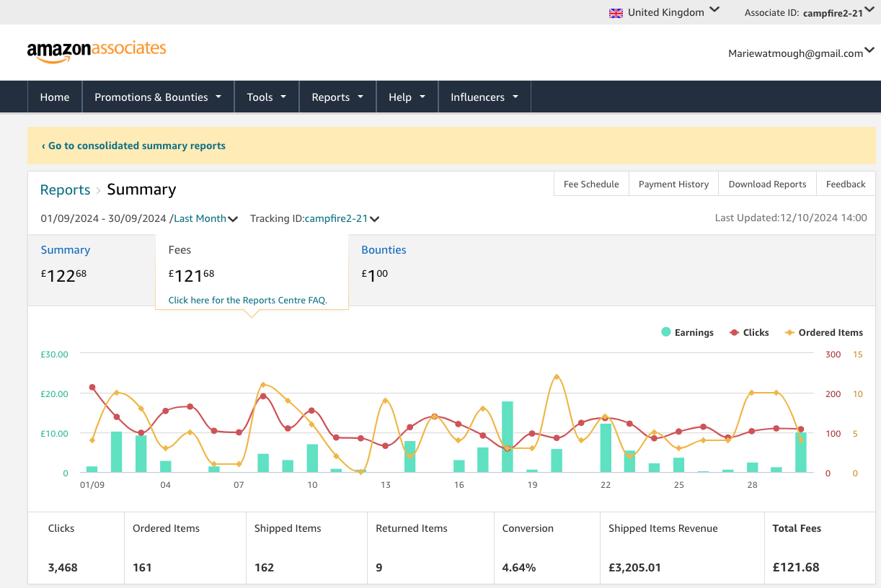Switch to the Bounties tab
Image resolution: width=881 pixels, height=588 pixels.
(x=384, y=250)
